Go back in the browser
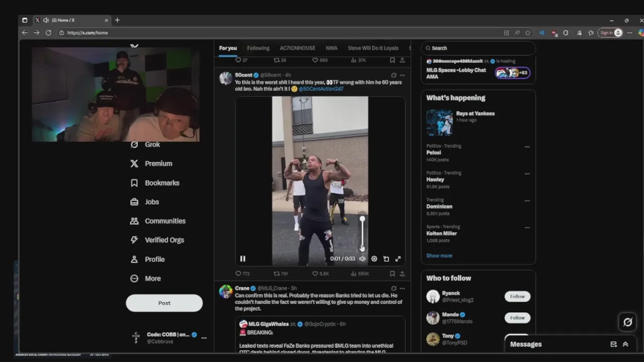644x362 pixels. click(25, 33)
